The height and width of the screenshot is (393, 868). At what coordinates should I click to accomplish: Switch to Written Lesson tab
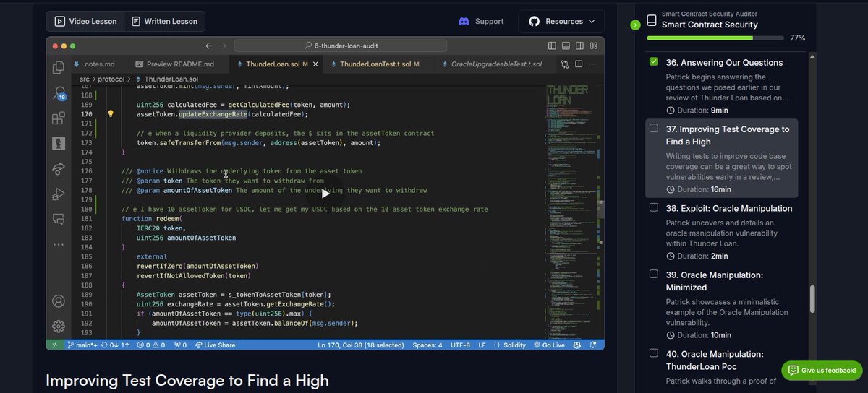164,22
